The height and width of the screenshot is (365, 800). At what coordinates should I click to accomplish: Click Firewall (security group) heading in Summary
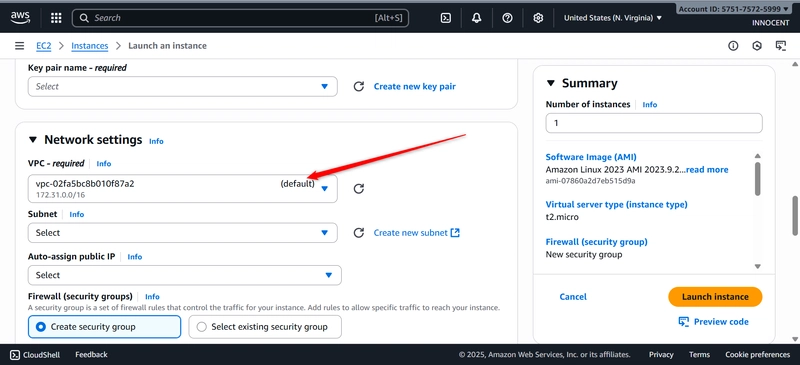[x=596, y=242]
